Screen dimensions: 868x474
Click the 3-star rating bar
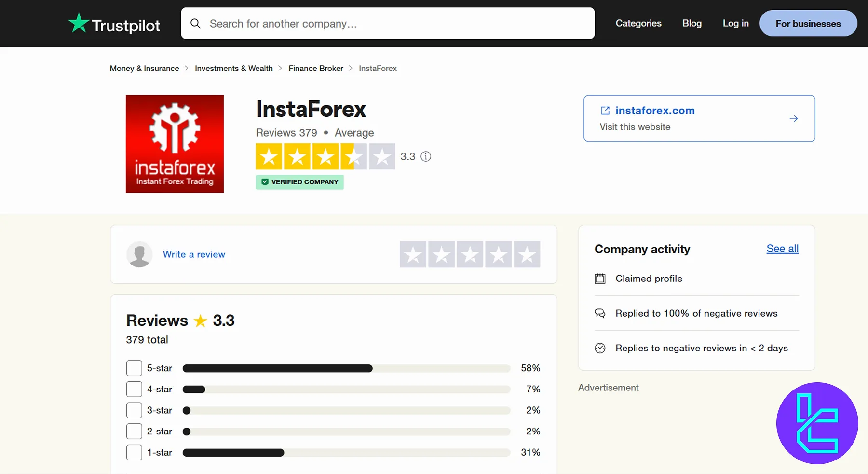(346, 410)
